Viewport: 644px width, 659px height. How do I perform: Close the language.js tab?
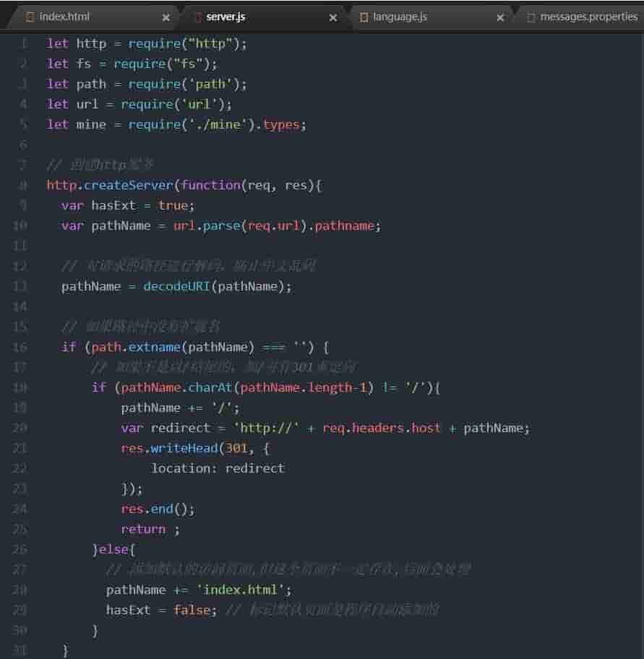pos(500,17)
